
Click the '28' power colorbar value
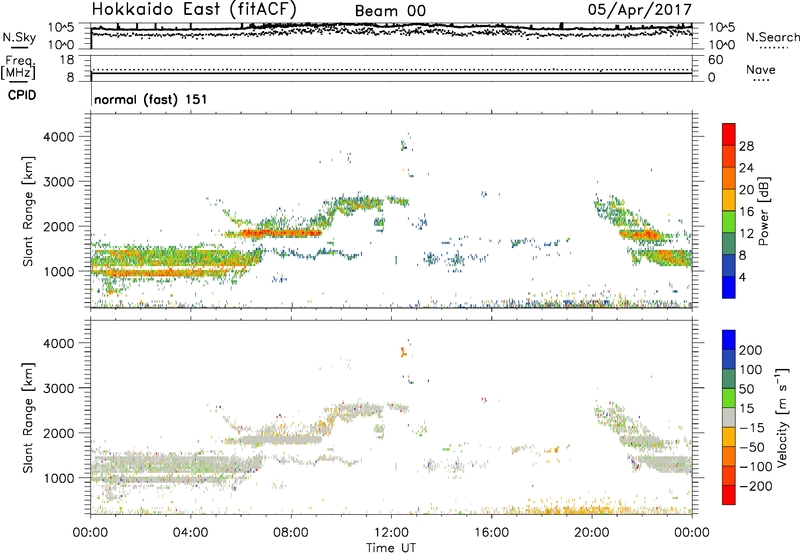[746, 146]
